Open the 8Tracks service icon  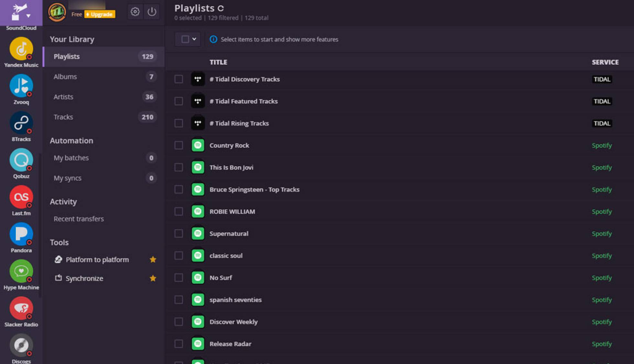pos(21,123)
